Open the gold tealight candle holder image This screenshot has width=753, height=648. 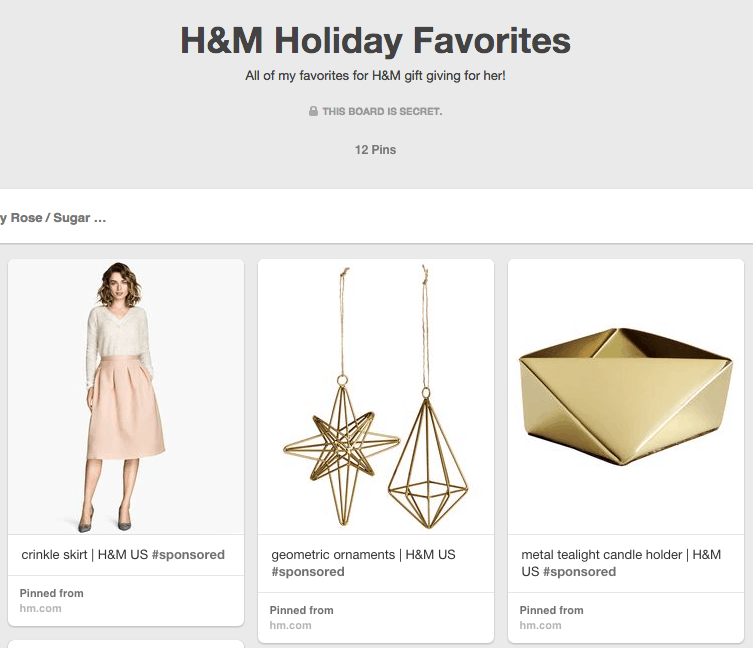pyautogui.click(x=626, y=397)
